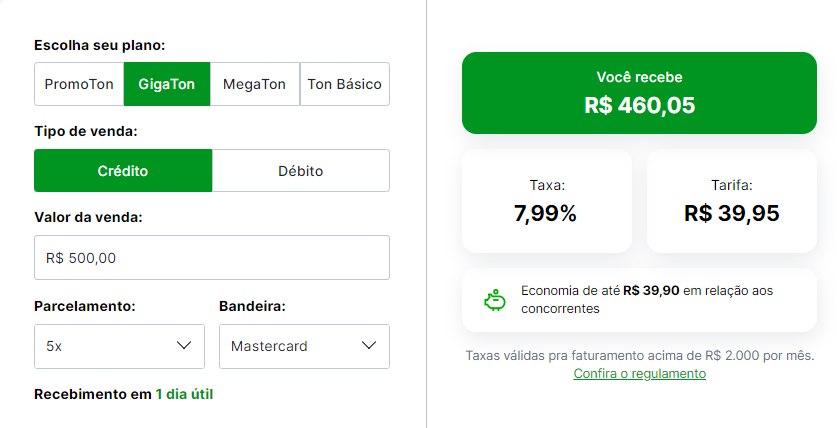Click the 1 dia útil green text
The height and width of the screenshot is (428, 837).
pos(184,394)
